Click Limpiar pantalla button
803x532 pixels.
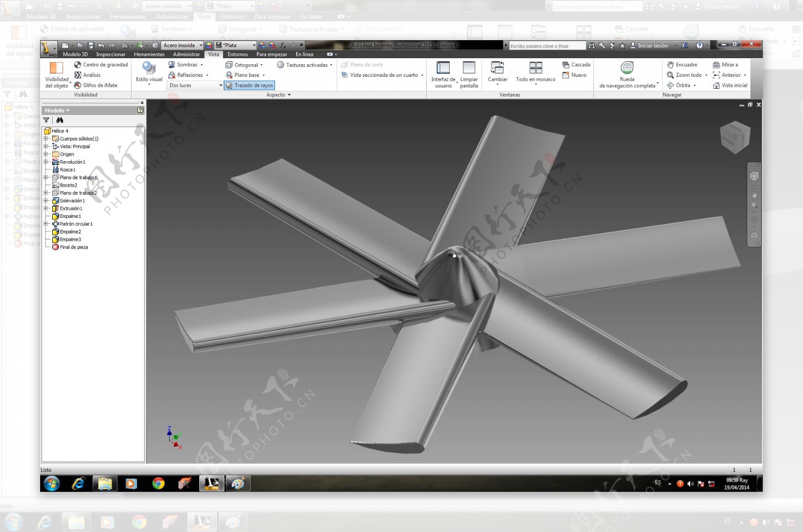[x=469, y=75]
